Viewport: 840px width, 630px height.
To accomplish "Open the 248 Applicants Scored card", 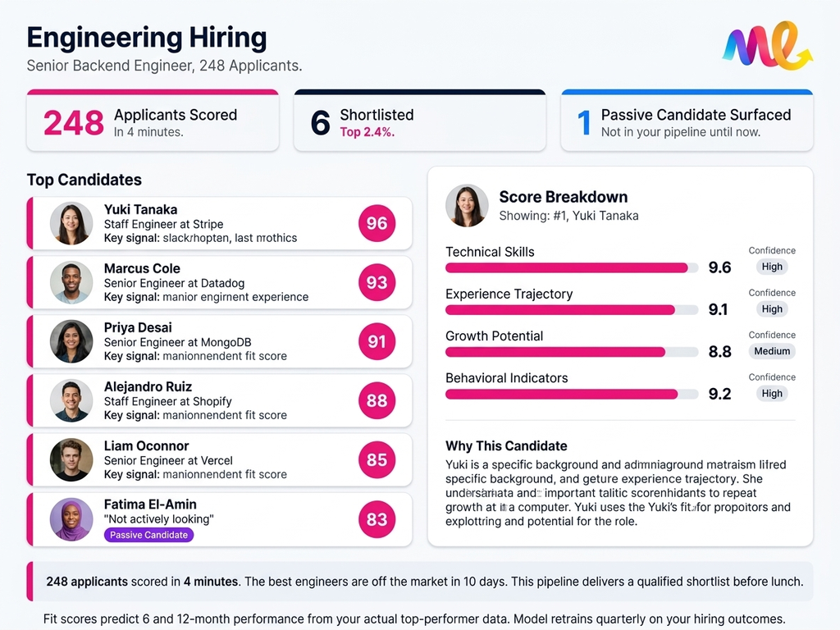I will 153,121.
